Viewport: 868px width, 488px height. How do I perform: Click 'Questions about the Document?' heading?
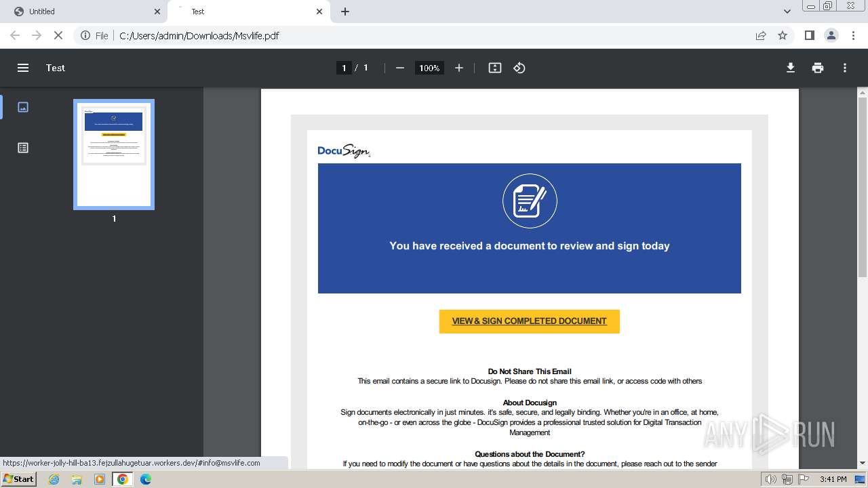pyautogui.click(x=530, y=454)
